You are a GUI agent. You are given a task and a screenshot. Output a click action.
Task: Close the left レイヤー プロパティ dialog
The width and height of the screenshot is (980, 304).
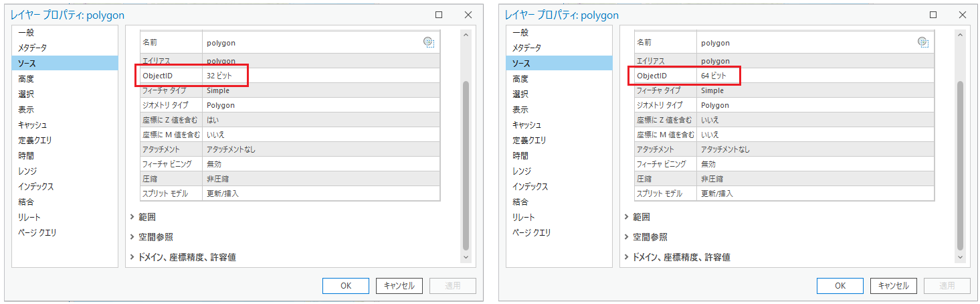pos(468,15)
